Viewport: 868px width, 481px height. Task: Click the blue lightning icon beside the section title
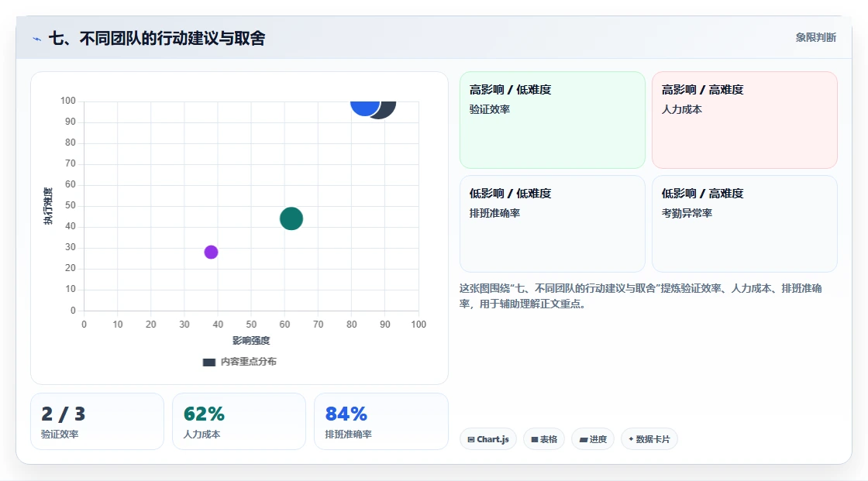pos(37,39)
